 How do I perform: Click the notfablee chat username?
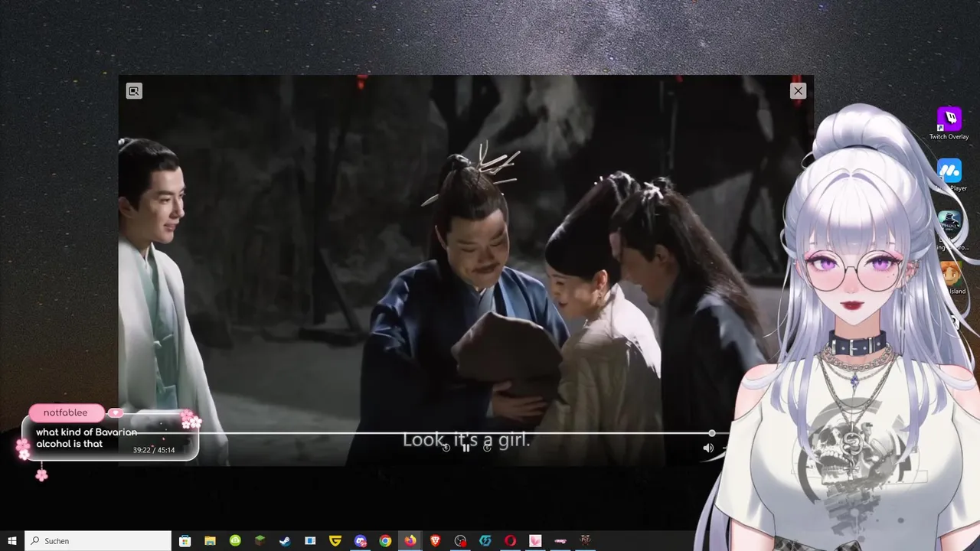point(65,412)
